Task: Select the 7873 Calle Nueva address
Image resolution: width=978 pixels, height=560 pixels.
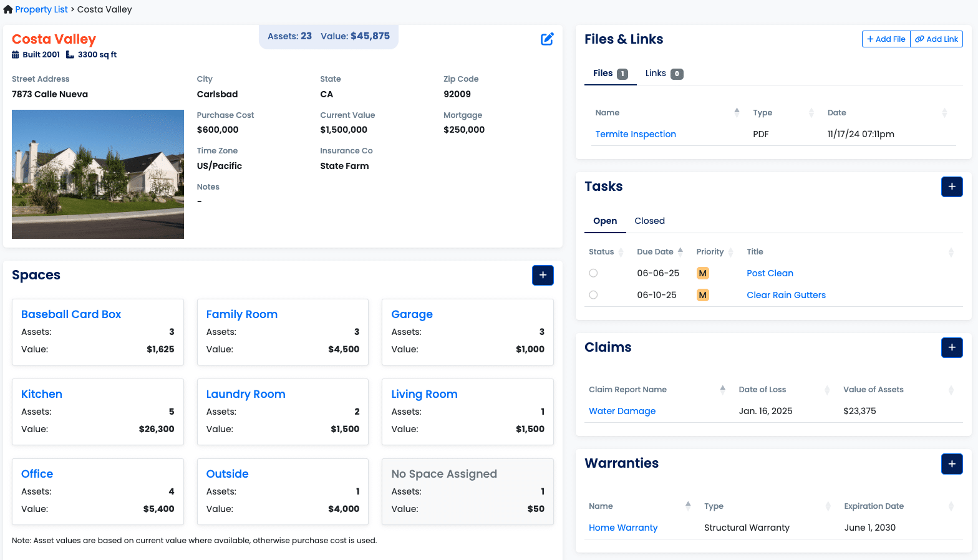Action: (x=50, y=94)
